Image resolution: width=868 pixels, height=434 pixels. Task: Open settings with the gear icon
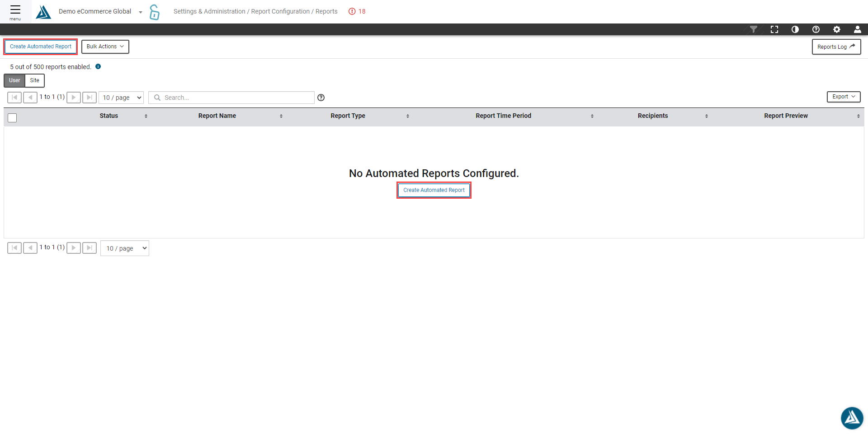837,29
